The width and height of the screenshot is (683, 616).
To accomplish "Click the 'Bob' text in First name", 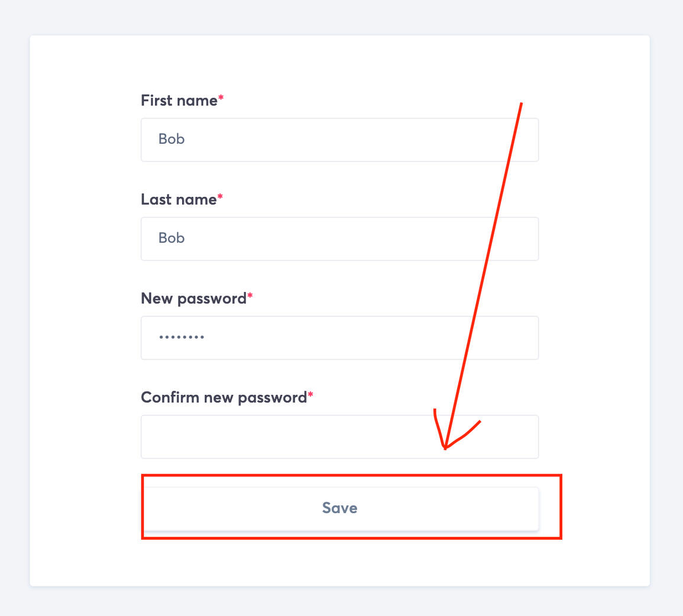I will [x=171, y=140].
